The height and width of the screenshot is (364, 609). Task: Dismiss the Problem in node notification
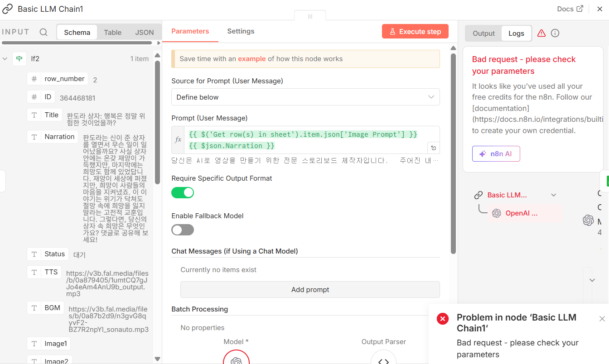pyautogui.click(x=602, y=319)
